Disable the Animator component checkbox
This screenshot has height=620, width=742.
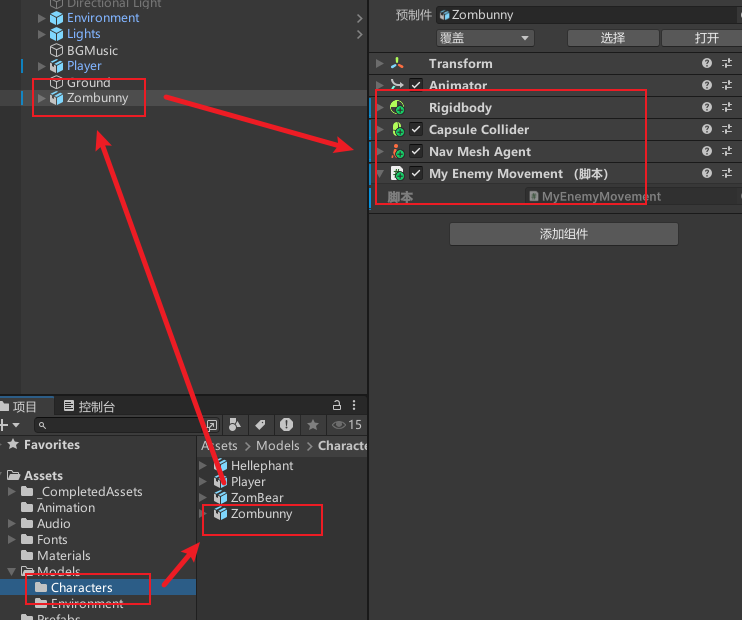pyautogui.click(x=416, y=85)
